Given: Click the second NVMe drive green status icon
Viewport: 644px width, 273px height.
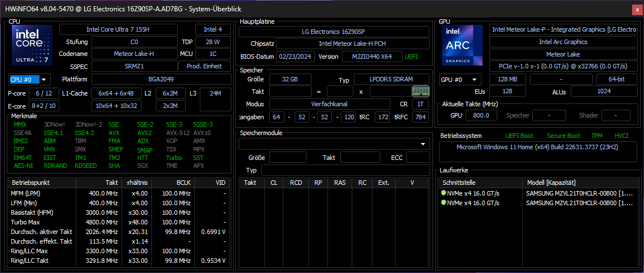Looking at the screenshot, I should (444, 203).
